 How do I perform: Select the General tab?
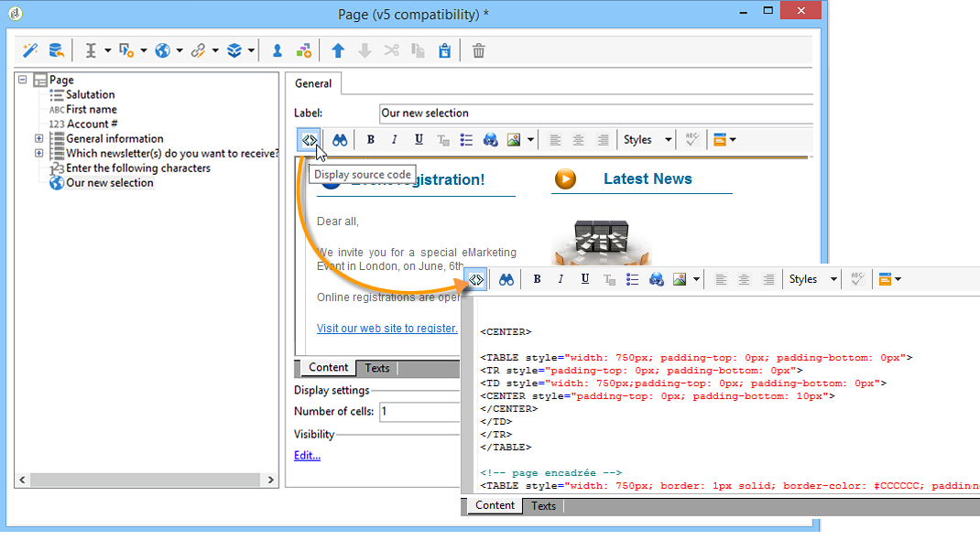(313, 83)
